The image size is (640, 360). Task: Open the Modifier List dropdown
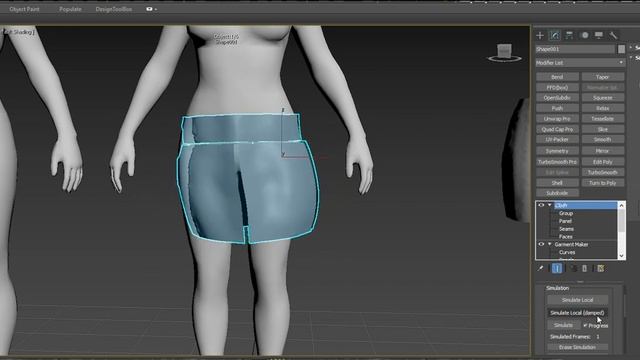pos(580,62)
